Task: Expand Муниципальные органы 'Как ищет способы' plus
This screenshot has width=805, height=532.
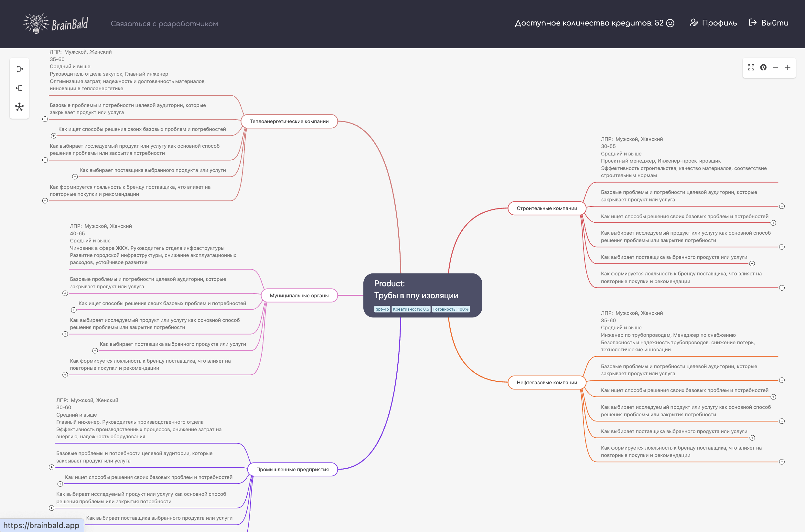Action: [x=74, y=310]
